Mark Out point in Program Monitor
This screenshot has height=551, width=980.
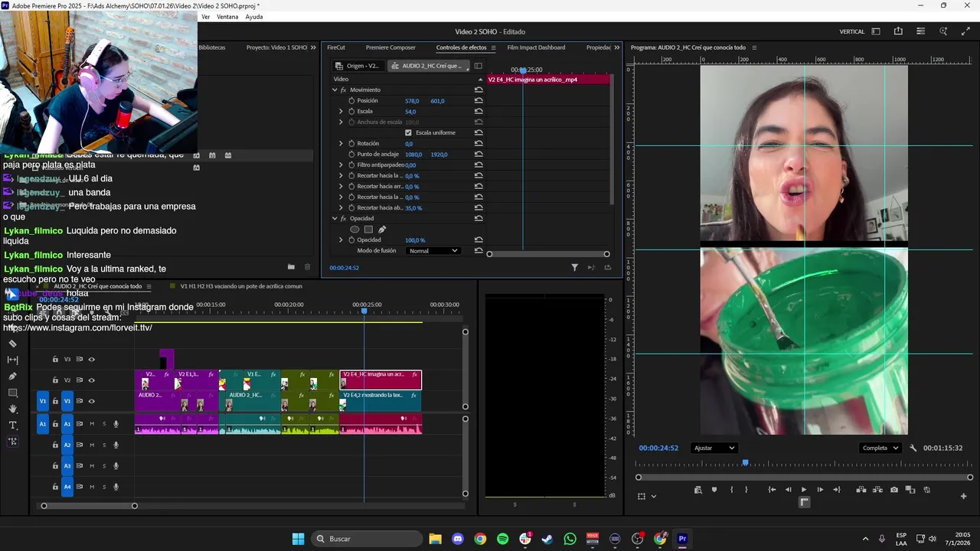pos(746,490)
